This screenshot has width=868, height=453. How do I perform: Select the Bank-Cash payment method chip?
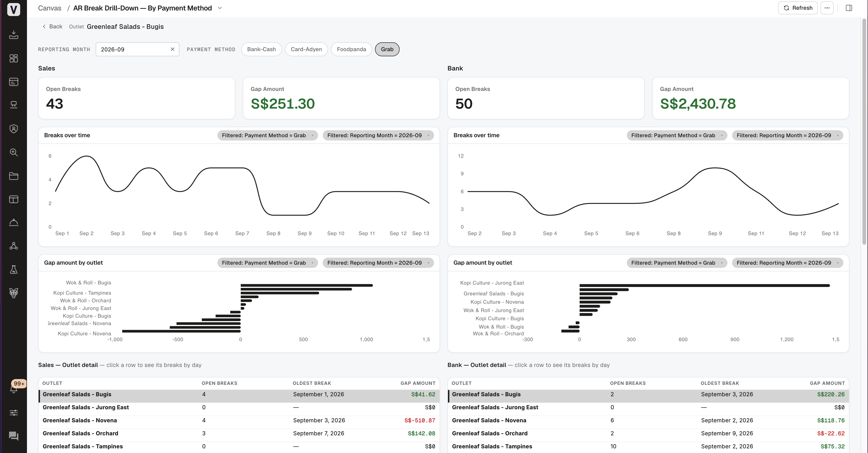261,49
